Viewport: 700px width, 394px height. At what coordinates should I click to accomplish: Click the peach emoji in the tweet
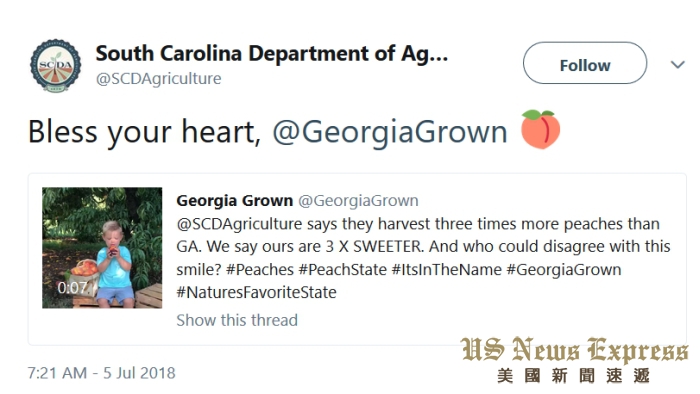[540, 129]
